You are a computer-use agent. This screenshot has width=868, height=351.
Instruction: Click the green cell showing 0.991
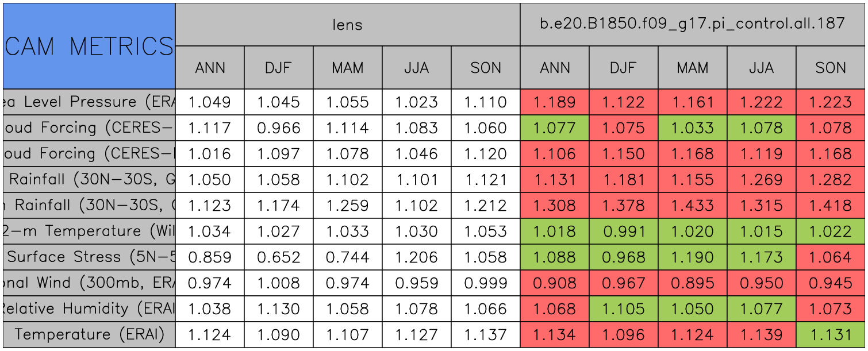[x=623, y=232]
